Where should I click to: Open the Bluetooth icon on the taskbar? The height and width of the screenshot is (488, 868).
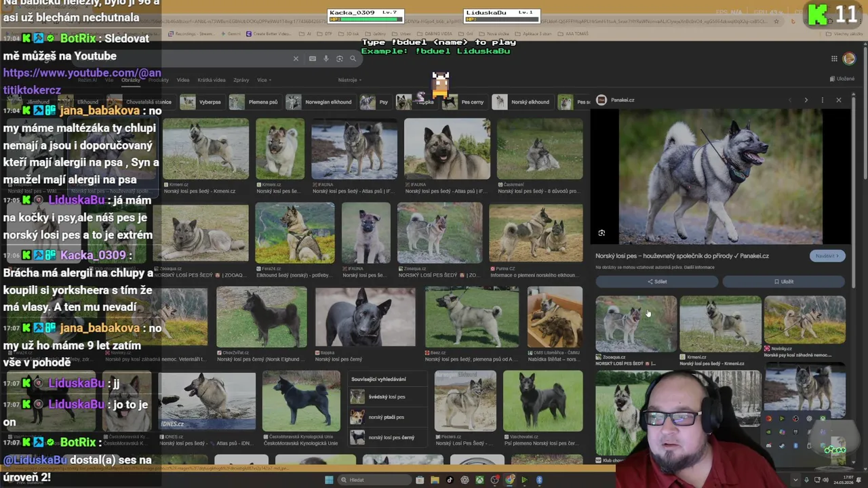(539, 480)
